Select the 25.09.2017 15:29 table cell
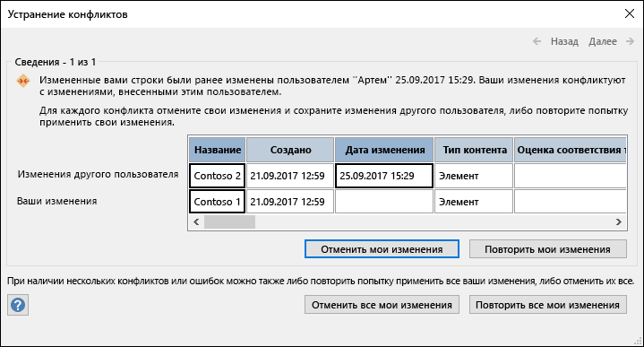 [384, 176]
